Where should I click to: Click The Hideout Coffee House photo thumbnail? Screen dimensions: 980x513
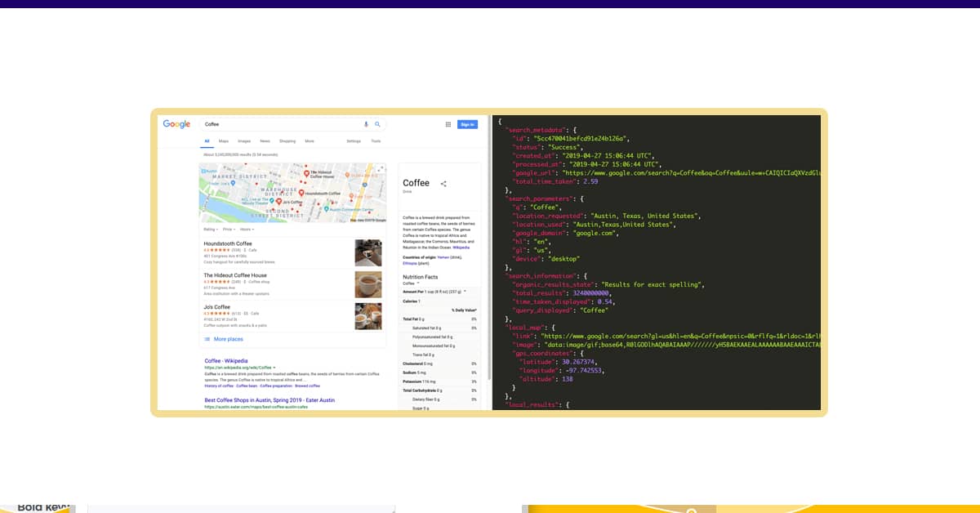[368, 284]
